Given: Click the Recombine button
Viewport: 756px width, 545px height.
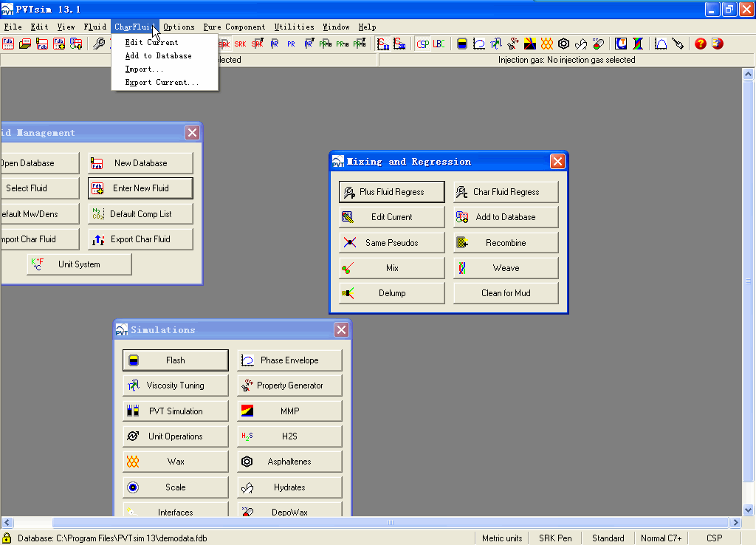Looking at the screenshot, I should (x=506, y=243).
